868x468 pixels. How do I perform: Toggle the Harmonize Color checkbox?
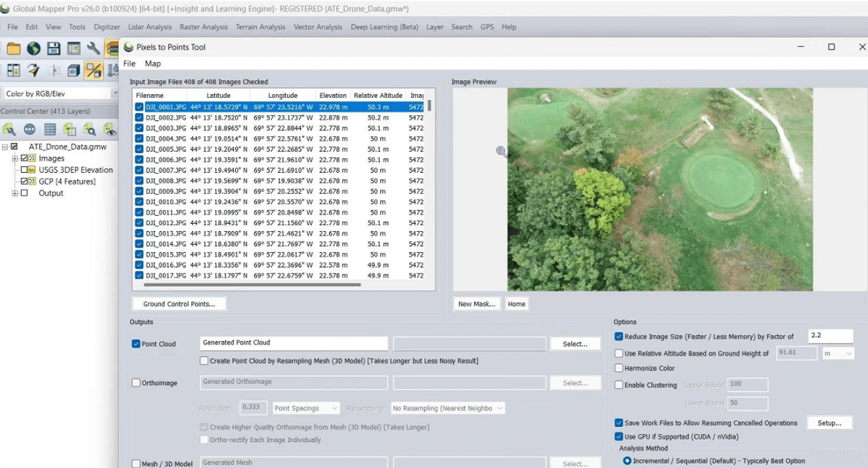click(619, 368)
